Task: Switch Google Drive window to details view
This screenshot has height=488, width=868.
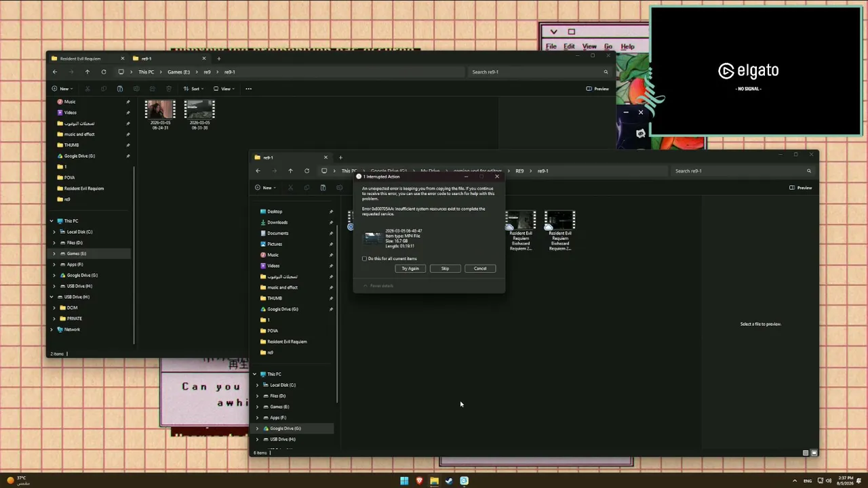Action: tap(806, 453)
